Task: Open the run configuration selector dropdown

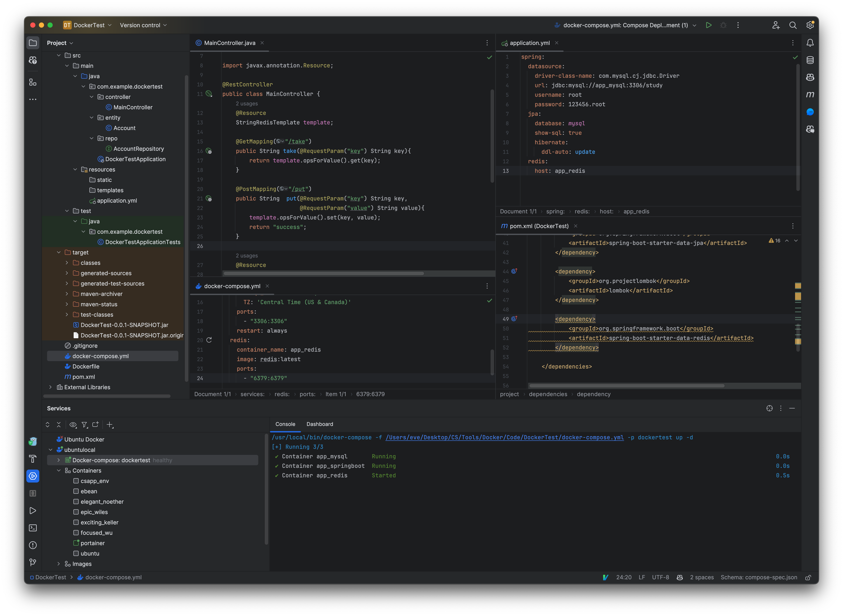Action: (x=625, y=25)
